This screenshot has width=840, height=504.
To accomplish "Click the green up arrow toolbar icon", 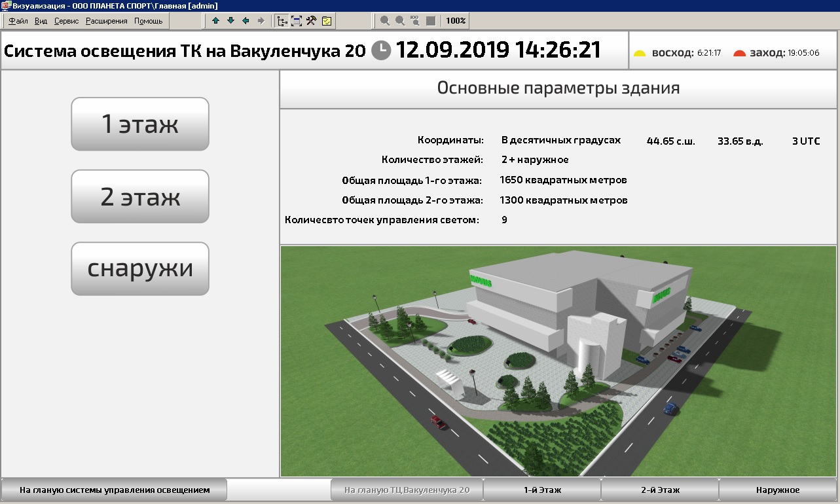I will click(x=215, y=21).
